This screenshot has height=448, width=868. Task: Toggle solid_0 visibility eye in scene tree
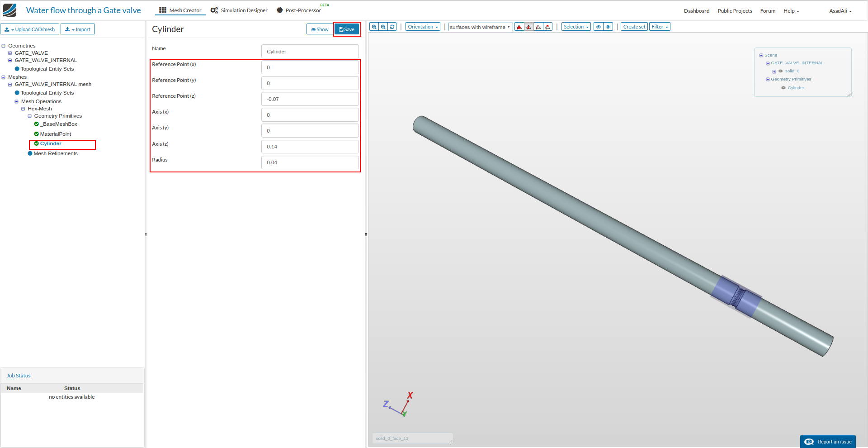(781, 71)
